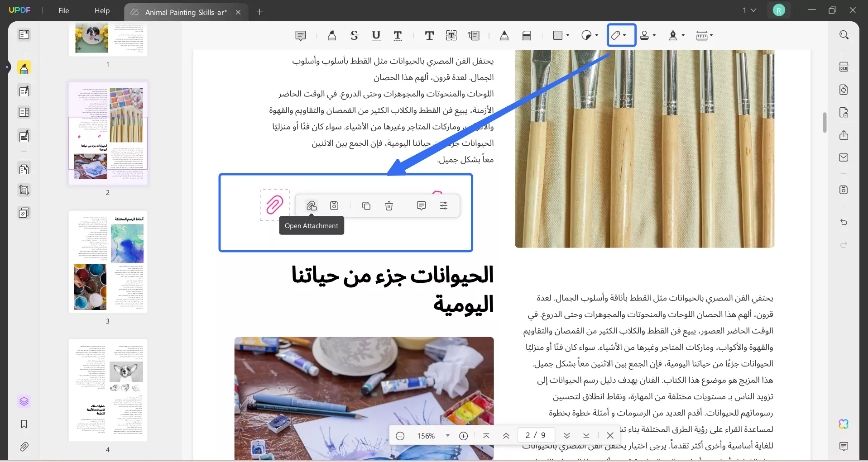Select page 3 thumbnail in the sidebar
This screenshot has height=462, width=868.
coord(108,262)
